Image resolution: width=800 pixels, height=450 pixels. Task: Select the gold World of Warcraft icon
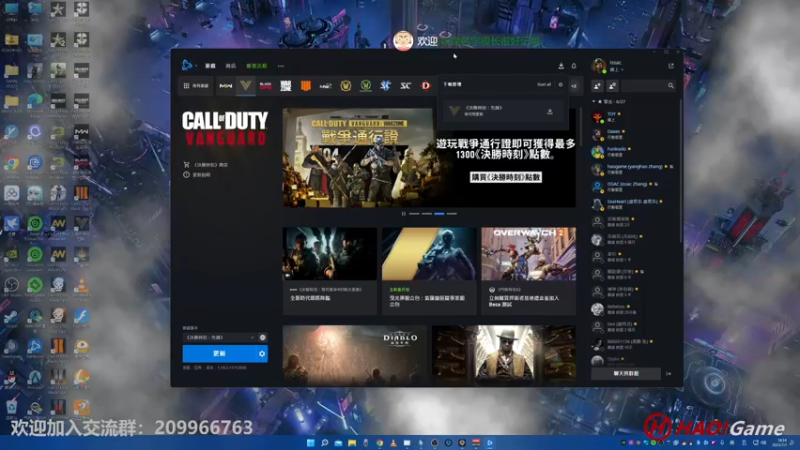coord(345,86)
